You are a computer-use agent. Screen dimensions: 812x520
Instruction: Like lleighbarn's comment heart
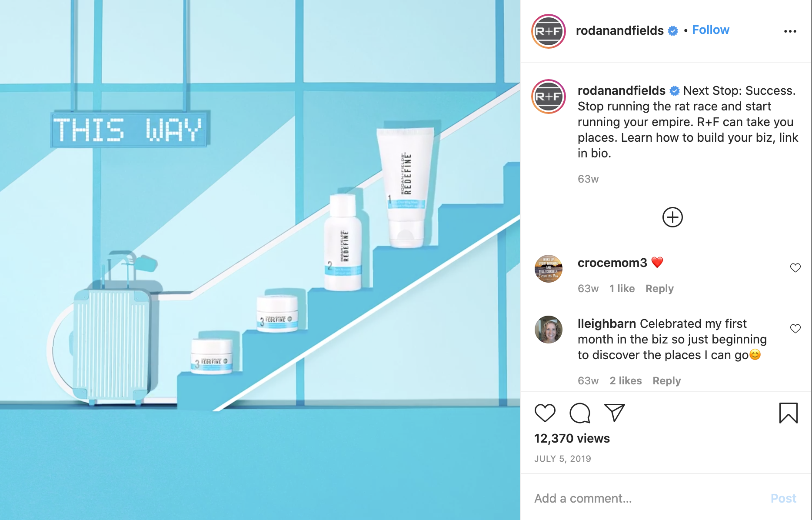(795, 329)
